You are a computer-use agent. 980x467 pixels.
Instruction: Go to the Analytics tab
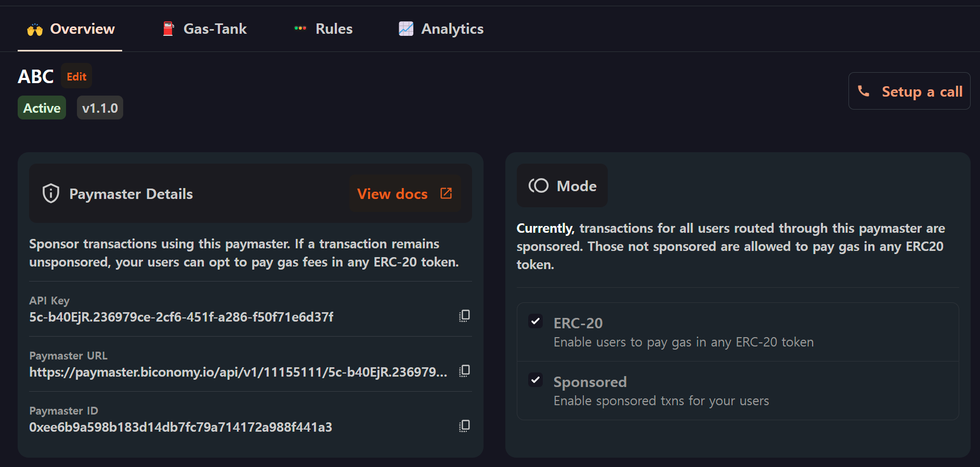441,29
